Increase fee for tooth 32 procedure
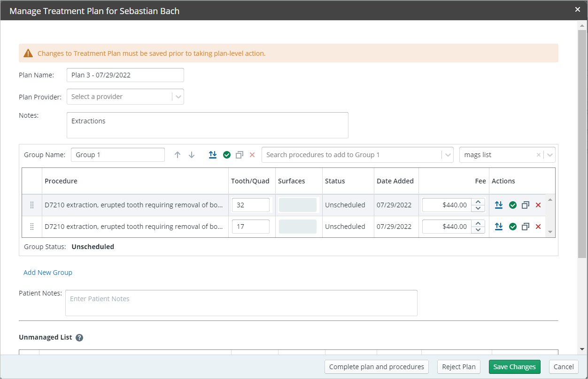The image size is (588, 379). (478, 202)
